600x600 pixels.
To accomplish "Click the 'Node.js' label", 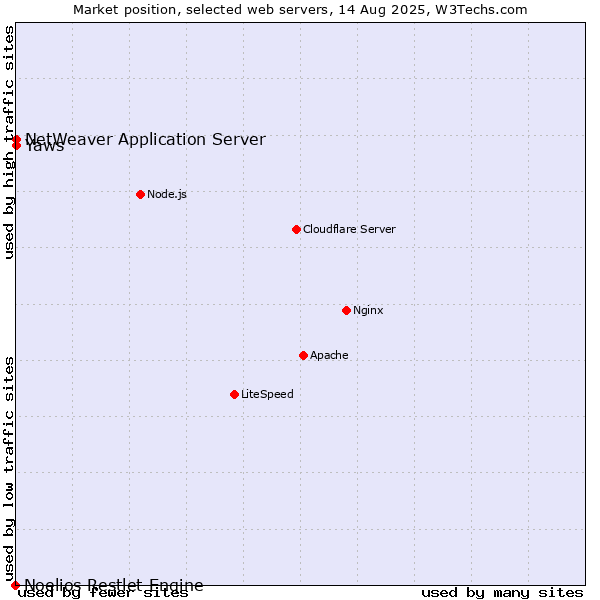I will tap(167, 194).
